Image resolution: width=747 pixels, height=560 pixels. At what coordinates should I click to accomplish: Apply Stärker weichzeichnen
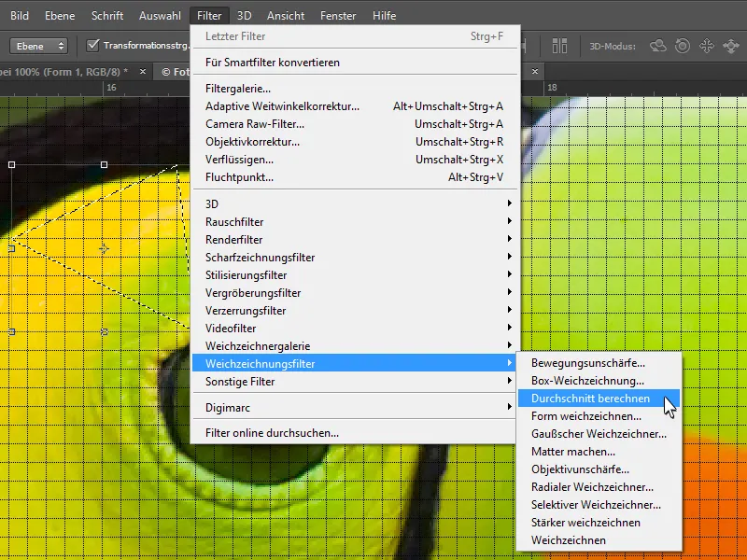click(599, 523)
